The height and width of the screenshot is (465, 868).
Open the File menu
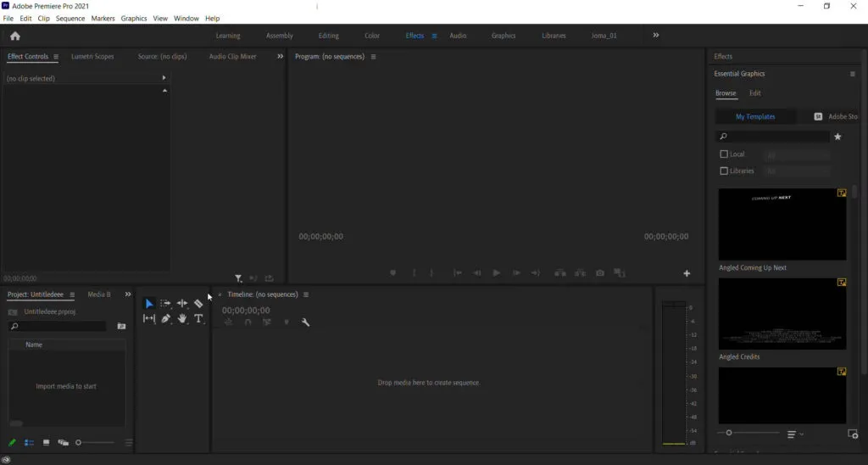[x=8, y=19]
